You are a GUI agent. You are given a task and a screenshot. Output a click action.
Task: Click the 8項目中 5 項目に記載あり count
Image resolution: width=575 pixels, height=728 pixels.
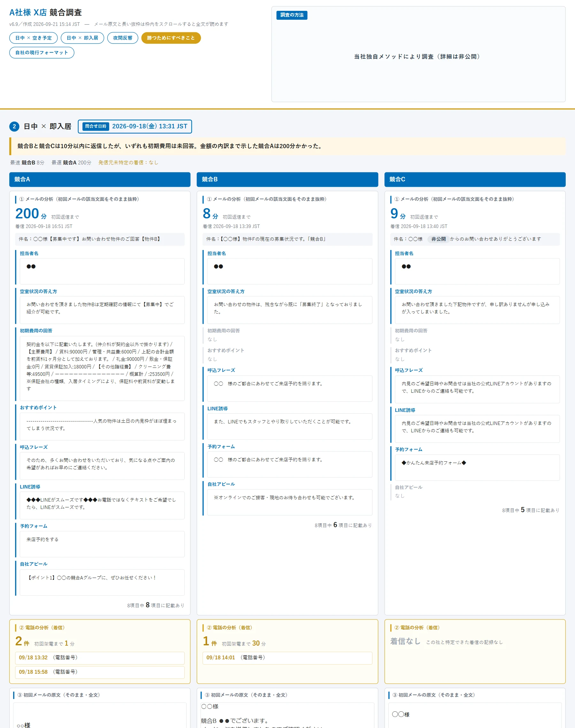(531, 510)
